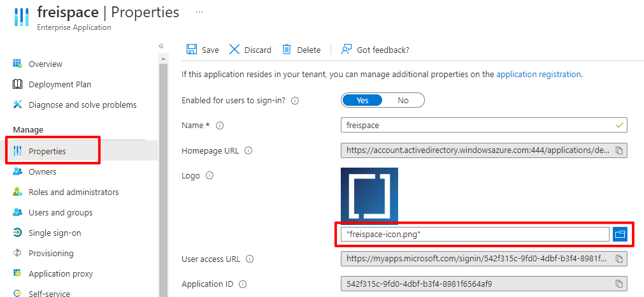Viewport: 644px width, 297px height.
Task: Click Got feedback? button text
Action: coord(383,50)
